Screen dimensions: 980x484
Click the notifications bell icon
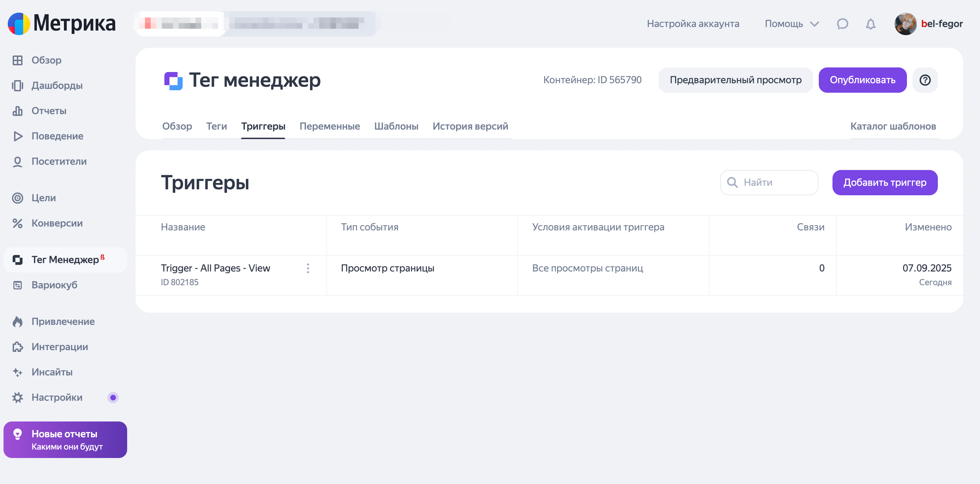click(x=870, y=24)
